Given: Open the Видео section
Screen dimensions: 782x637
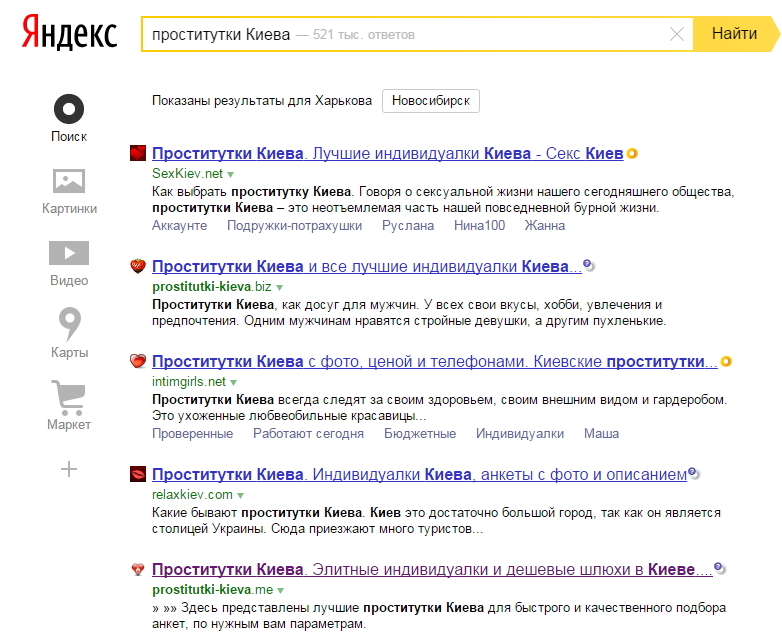Looking at the screenshot, I should click(x=69, y=264).
